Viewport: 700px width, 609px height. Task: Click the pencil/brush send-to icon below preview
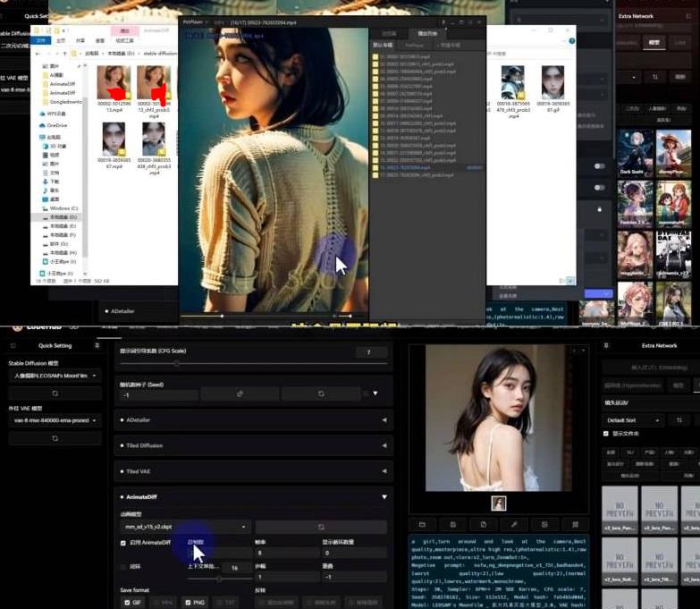pos(514,524)
